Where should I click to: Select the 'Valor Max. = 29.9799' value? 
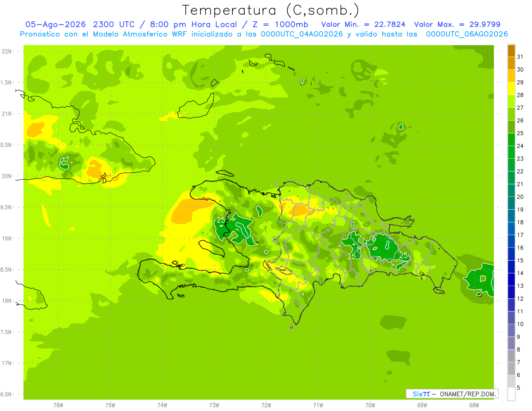[x=457, y=24]
